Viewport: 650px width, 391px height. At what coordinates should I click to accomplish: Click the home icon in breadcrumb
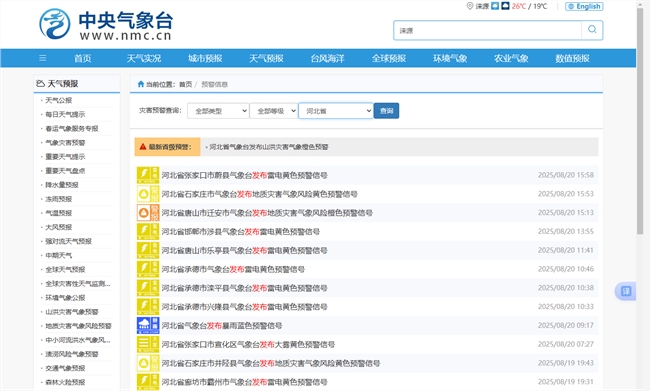(x=141, y=84)
